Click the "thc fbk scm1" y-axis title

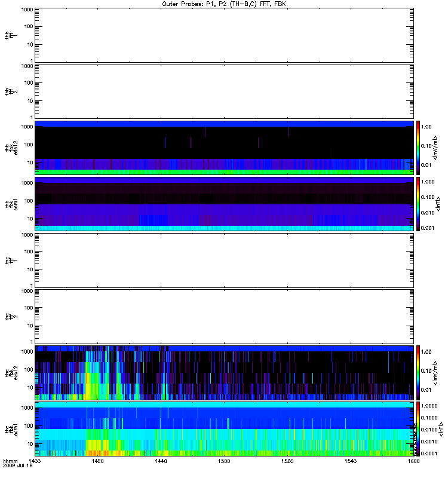click(11, 429)
